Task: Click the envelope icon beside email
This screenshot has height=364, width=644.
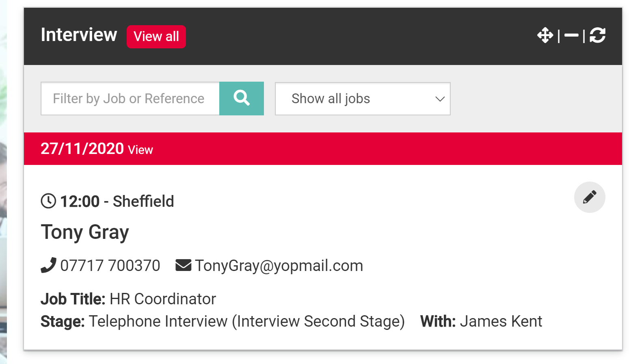Action: click(183, 265)
